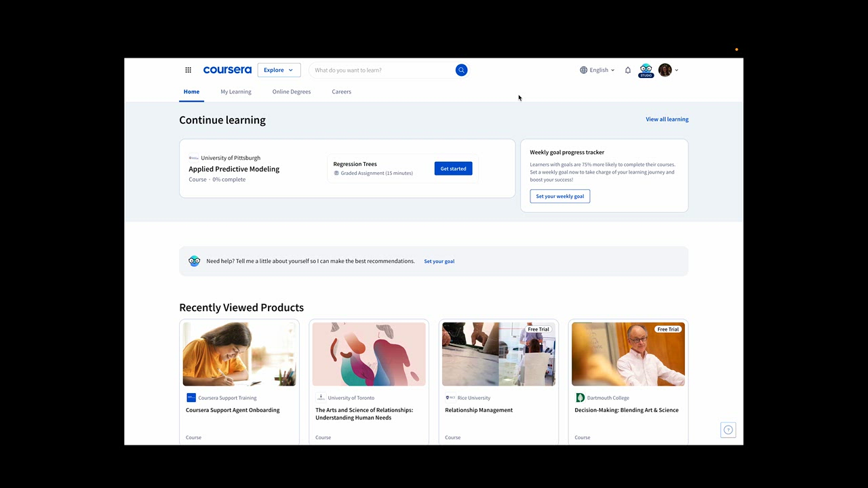The height and width of the screenshot is (488, 868).
Task: Open the Decision-Making course thumbnail
Action: [x=628, y=354]
